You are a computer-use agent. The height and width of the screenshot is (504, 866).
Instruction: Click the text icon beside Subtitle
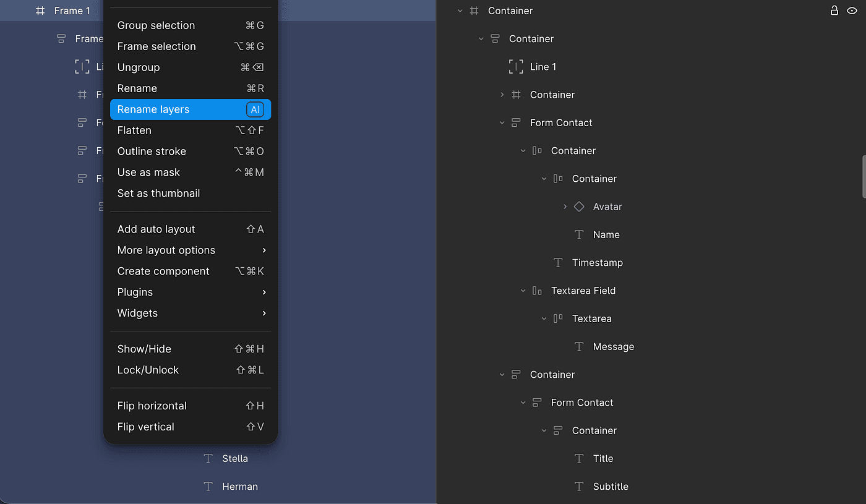579,486
